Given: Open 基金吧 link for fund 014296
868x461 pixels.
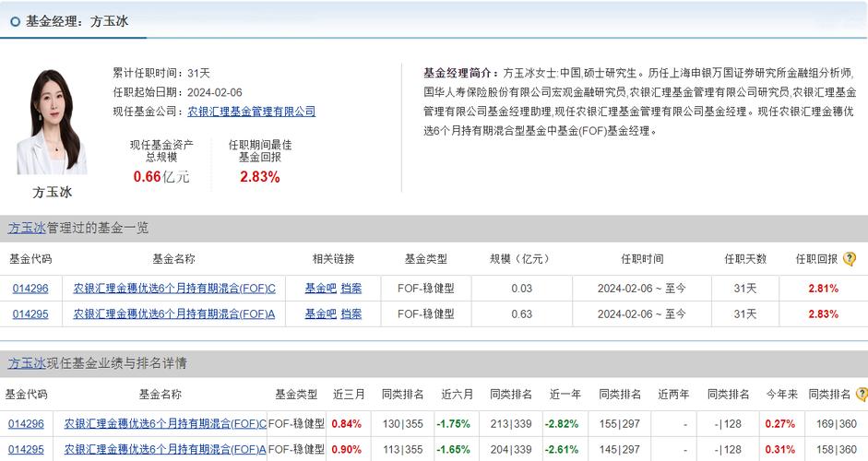Looking at the screenshot, I should coord(320,289).
